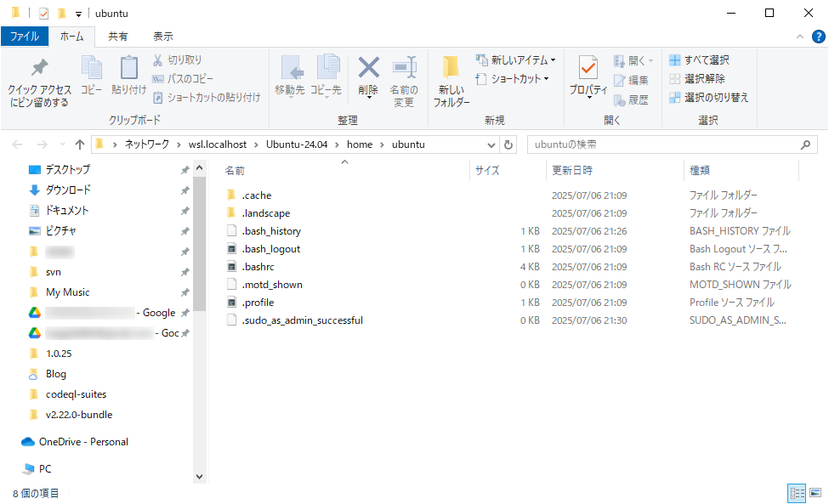The image size is (829, 504).
Task: Sort by サイズ column header
Action: coord(487,171)
